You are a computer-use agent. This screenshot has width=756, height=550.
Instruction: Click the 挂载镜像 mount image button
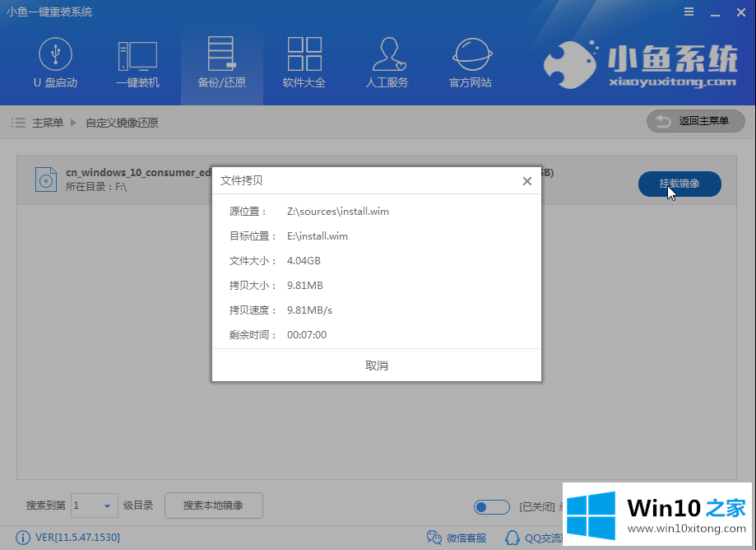(679, 184)
